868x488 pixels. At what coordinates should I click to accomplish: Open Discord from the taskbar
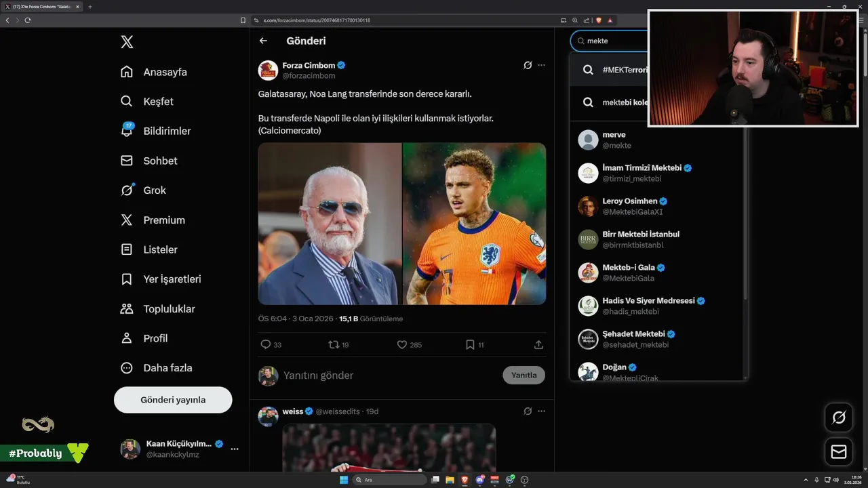(x=480, y=480)
